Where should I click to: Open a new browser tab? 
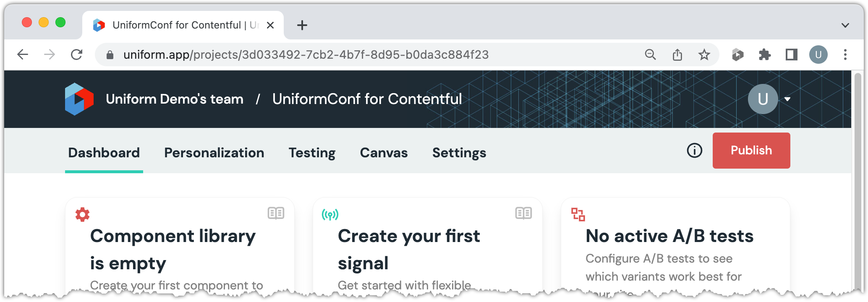tap(302, 26)
